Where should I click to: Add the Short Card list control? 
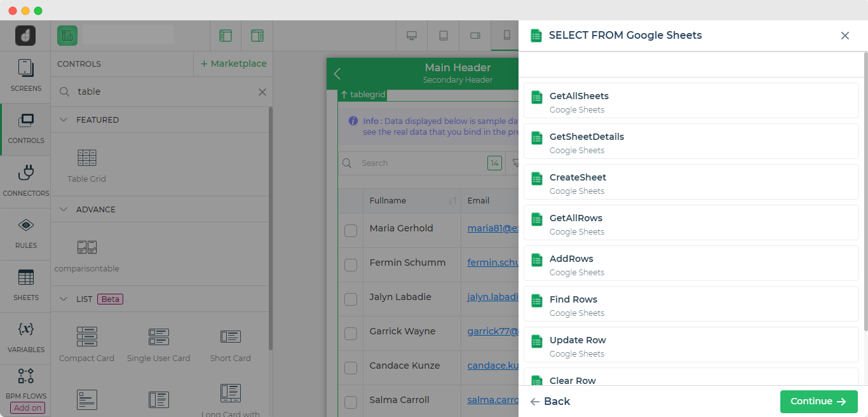[x=230, y=345]
